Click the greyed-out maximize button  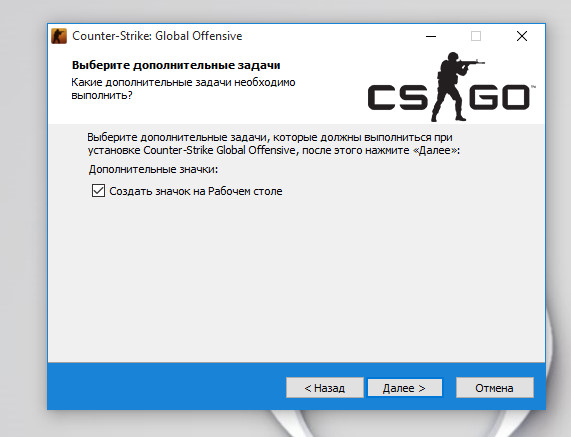[476, 36]
